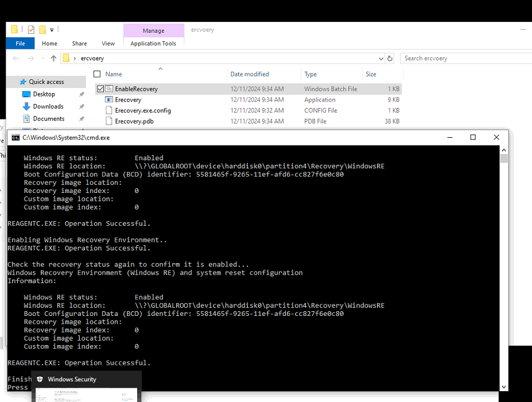The width and height of the screenshot is (532, 402).
Task: Click the Quick access star icon
Action: [x=23, y=82]
